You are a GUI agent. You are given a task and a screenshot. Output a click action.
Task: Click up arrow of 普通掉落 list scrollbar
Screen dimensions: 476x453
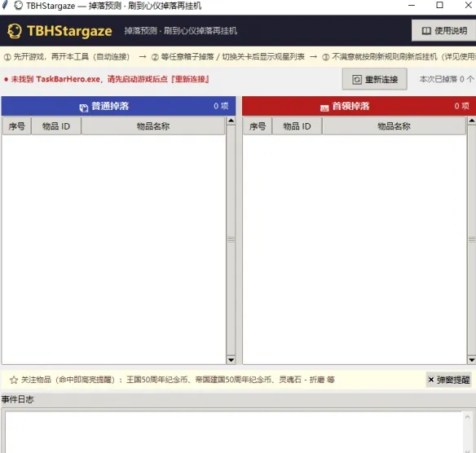231,121
